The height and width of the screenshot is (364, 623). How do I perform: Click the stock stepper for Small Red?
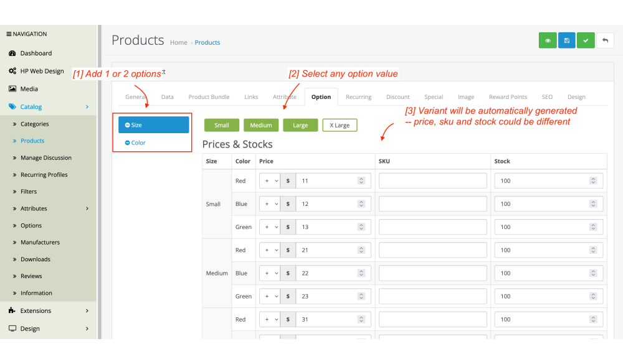point(592,181)
